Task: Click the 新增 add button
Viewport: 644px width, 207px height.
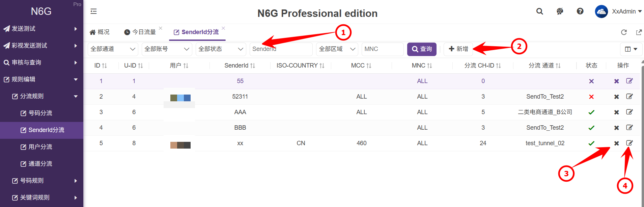Action: [458, 49]
